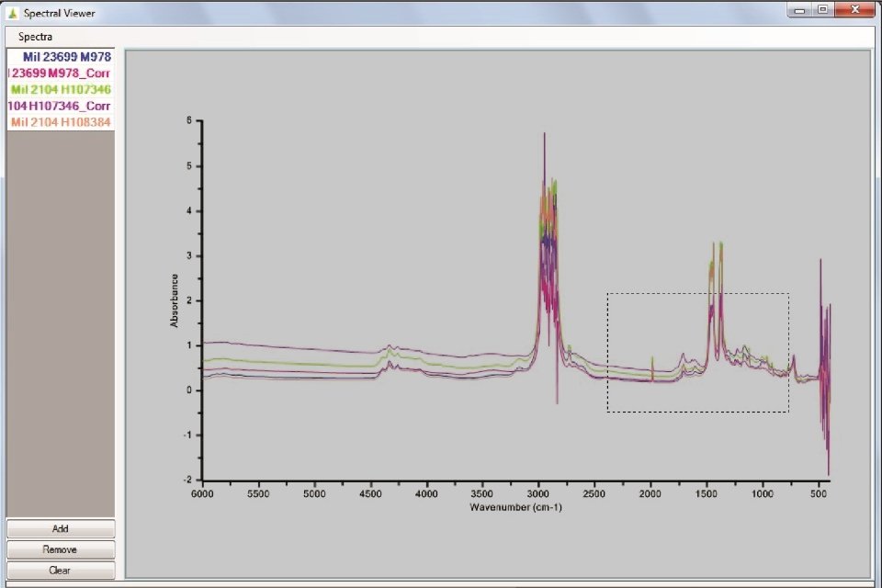Select the orange Mil 2104 H108384 entry
Screen dimensions: 882x588
61,123
